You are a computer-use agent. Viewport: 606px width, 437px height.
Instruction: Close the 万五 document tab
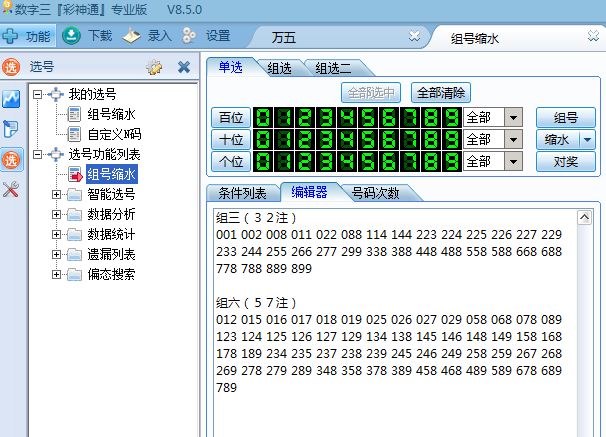[x=415, y=36]
